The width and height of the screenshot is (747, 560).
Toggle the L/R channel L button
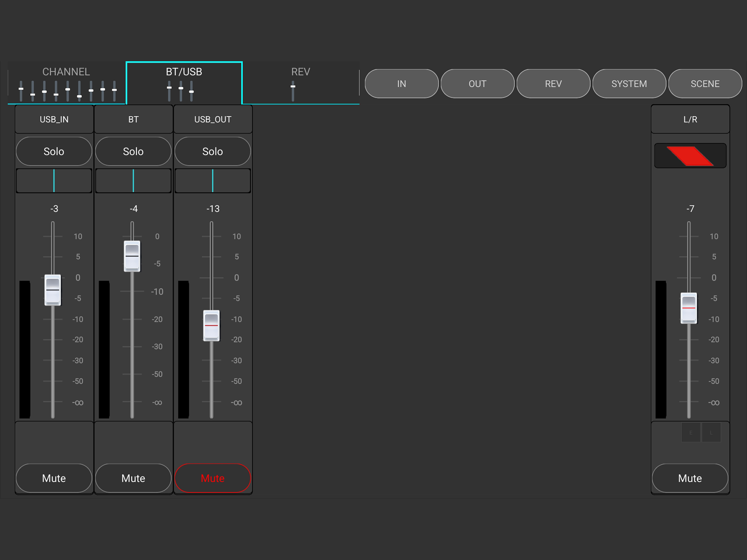click(711, 432)
